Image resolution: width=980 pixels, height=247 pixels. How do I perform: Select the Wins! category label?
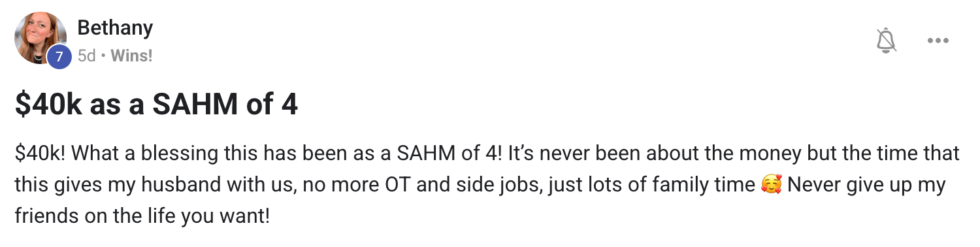[x=131, y=56]
